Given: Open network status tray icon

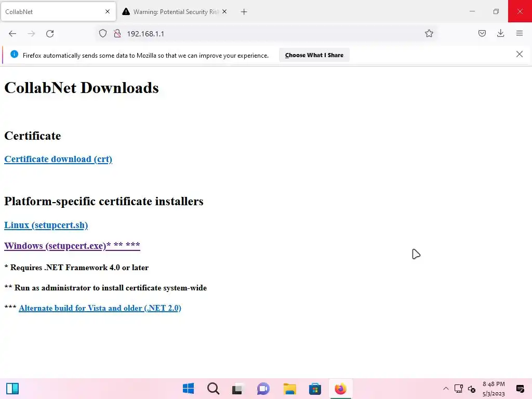Looking at the screenshot, I should (459, 389).
